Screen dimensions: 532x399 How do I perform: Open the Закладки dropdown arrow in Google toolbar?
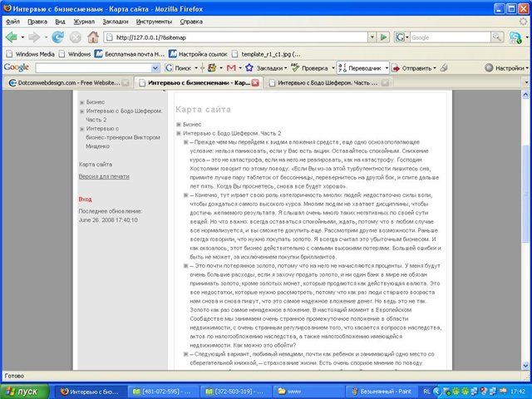(x=286, y=68)
